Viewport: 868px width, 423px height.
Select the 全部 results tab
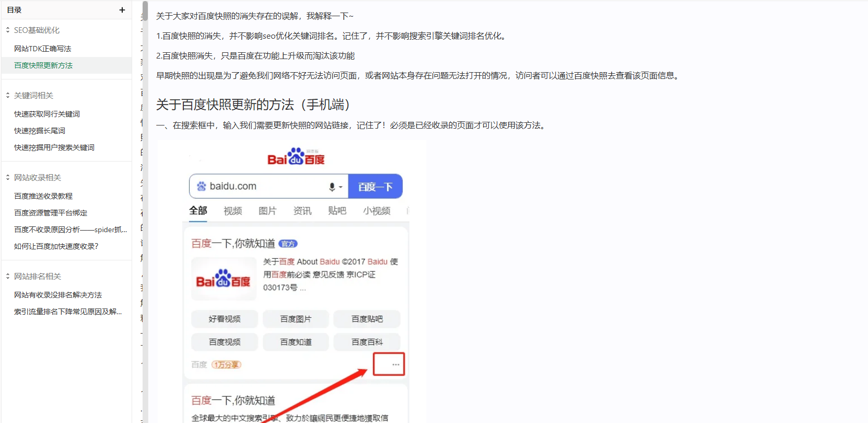click(x=198, y=211)
